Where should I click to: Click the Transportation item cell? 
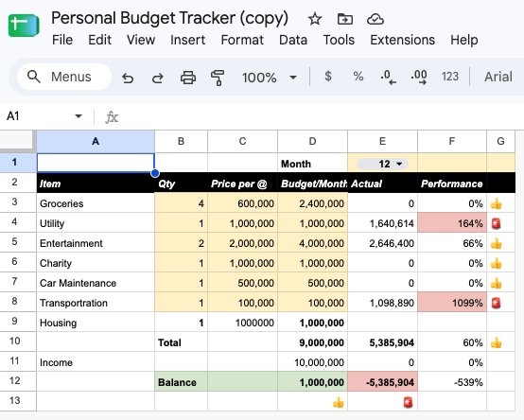pos(96,303)
